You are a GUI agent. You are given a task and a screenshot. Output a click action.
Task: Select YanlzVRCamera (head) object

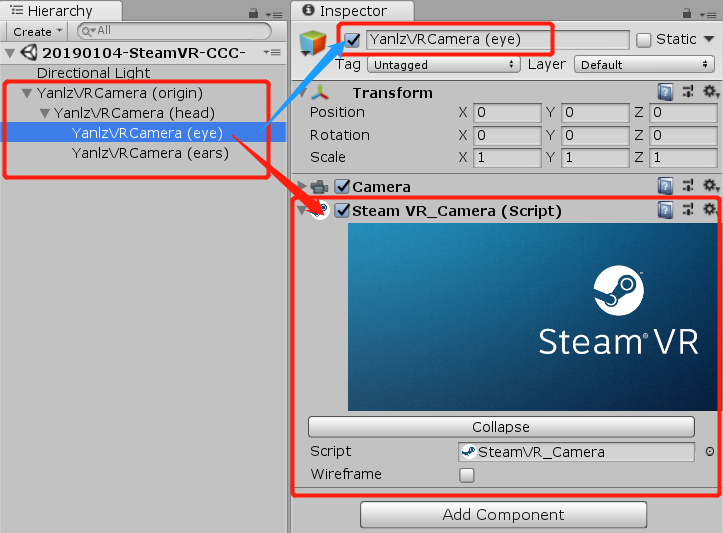(134, 113)
